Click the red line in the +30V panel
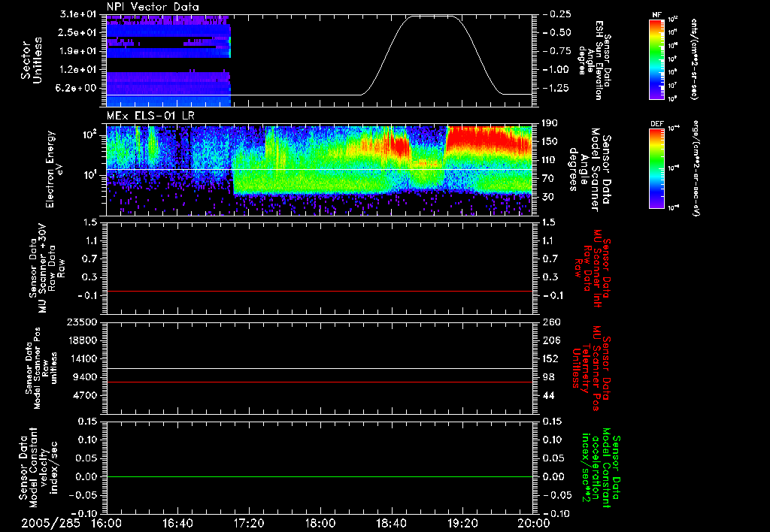 click(x=320, y=291)
